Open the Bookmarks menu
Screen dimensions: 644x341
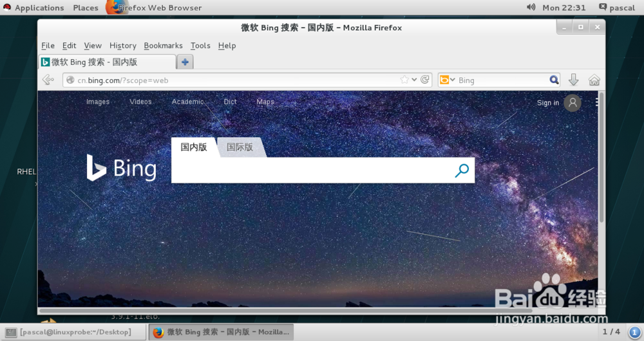click(x=163, y=46)
